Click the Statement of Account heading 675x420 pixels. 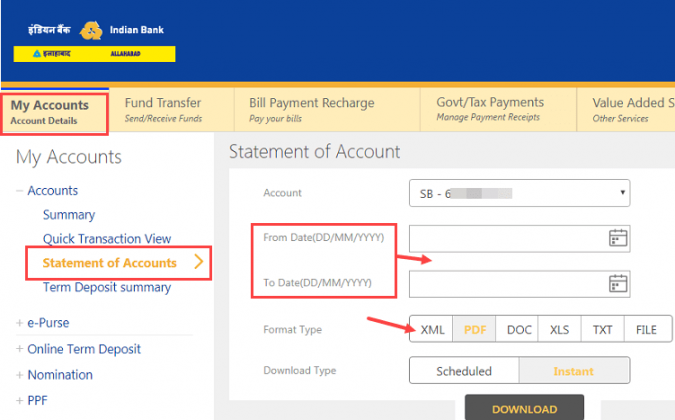(315, 151)
